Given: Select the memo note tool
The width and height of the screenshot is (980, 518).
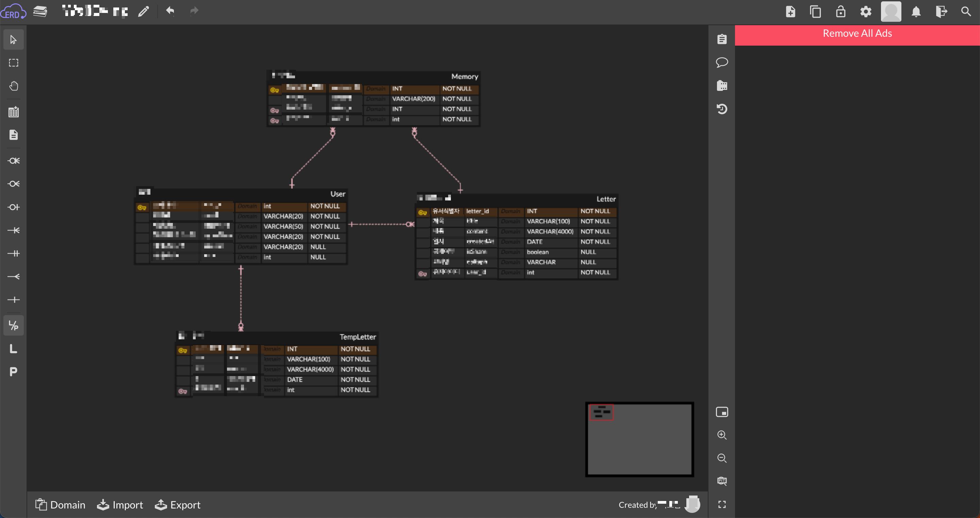Looking at the screenshot, I should click(x=13, y=135).
